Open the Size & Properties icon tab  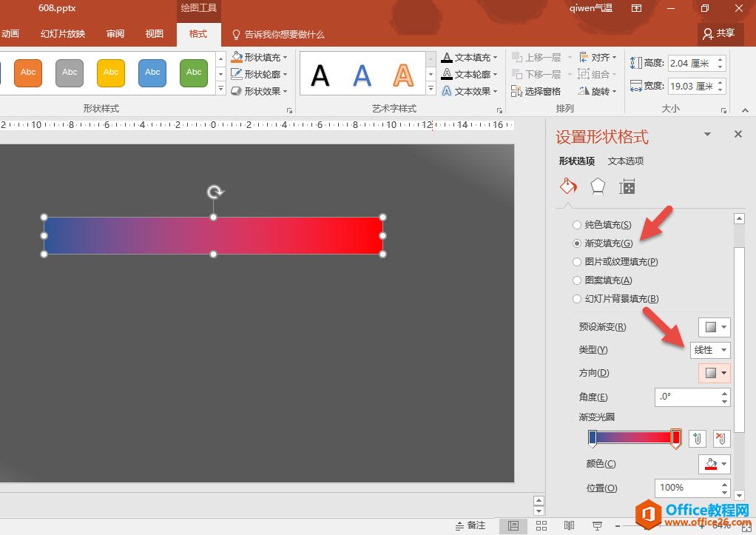627,187
